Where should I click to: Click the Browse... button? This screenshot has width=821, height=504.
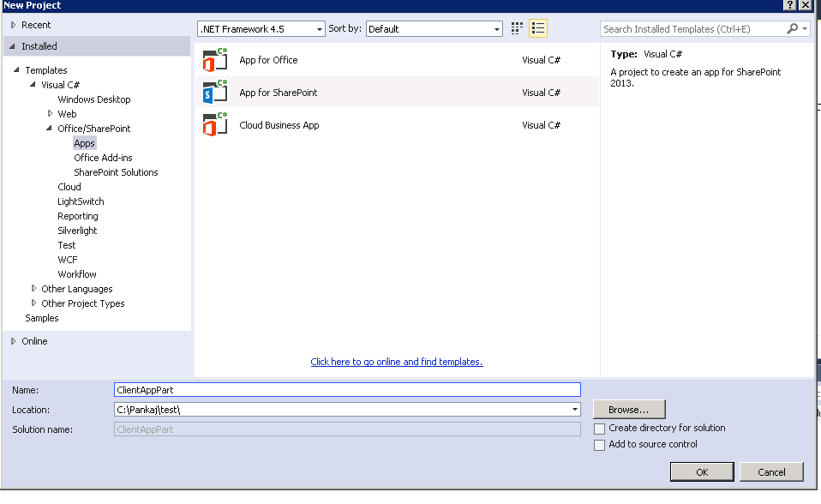tap(629, 409)
